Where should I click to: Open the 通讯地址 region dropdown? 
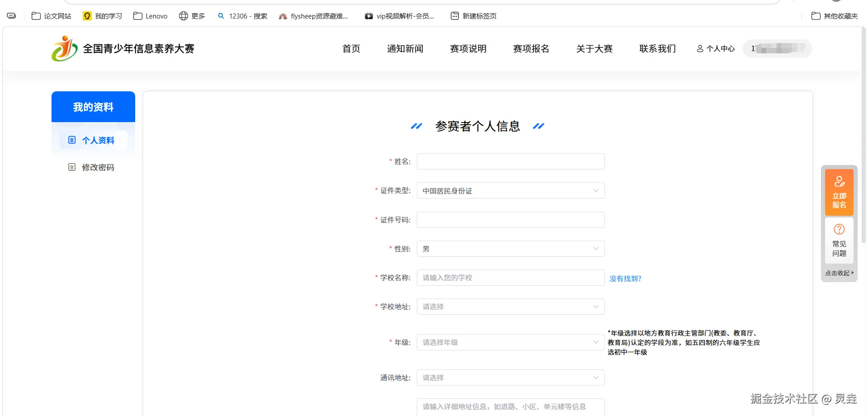point(510,378)
